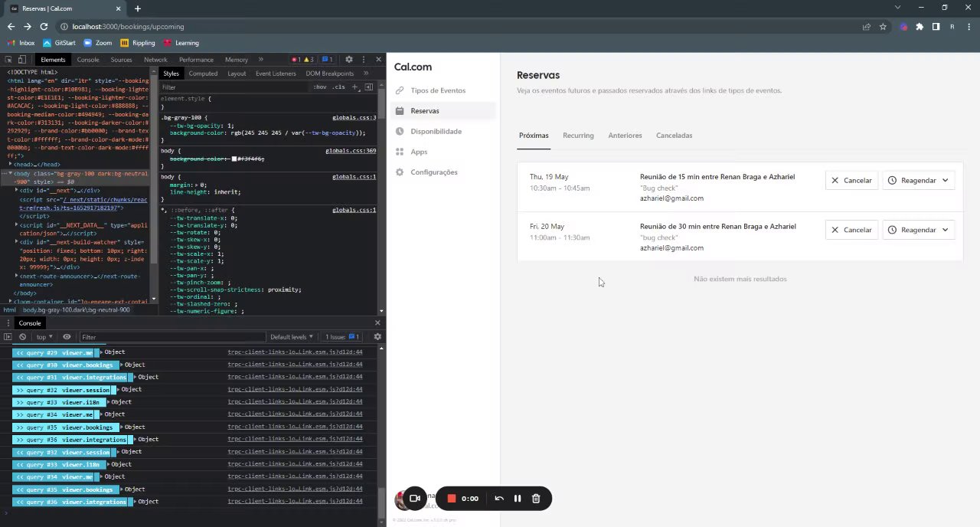980x527 pixels.
Task: Open the console drawer three-dot menu
Action: click(7, 322)
